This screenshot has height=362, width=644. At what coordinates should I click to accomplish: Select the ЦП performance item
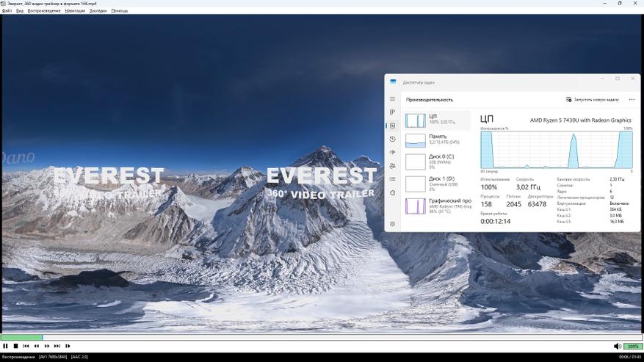tap(437, 120)
